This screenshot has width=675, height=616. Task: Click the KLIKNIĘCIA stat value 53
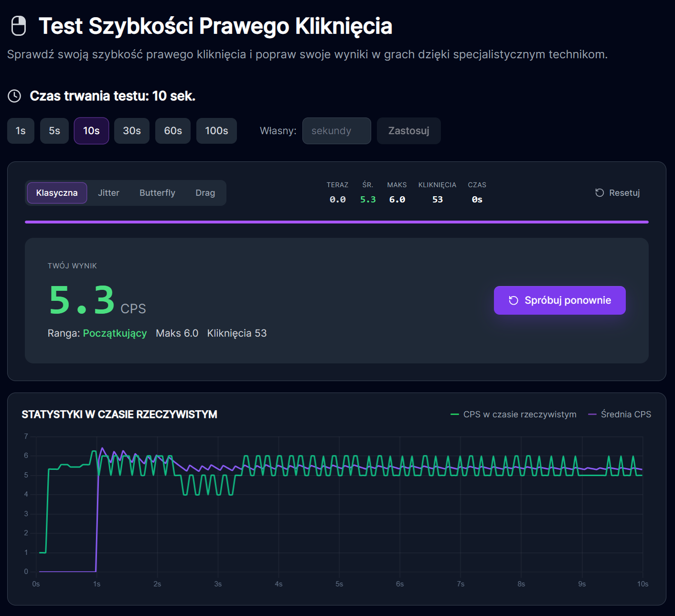[438, 200]
